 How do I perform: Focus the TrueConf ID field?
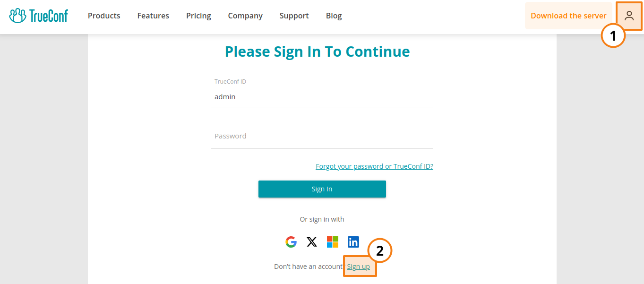click(322, 97)
